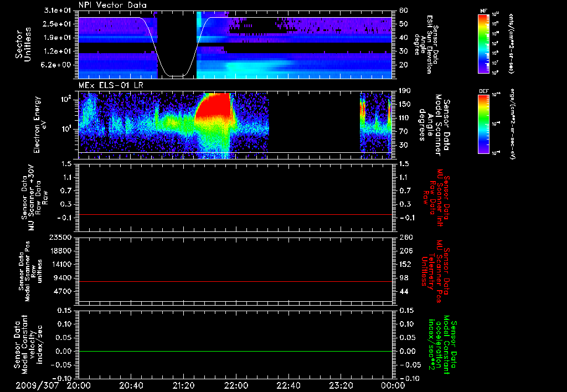
Task: Click the '2.5e+01' sector tick value
Action: [x=58, y=24]
